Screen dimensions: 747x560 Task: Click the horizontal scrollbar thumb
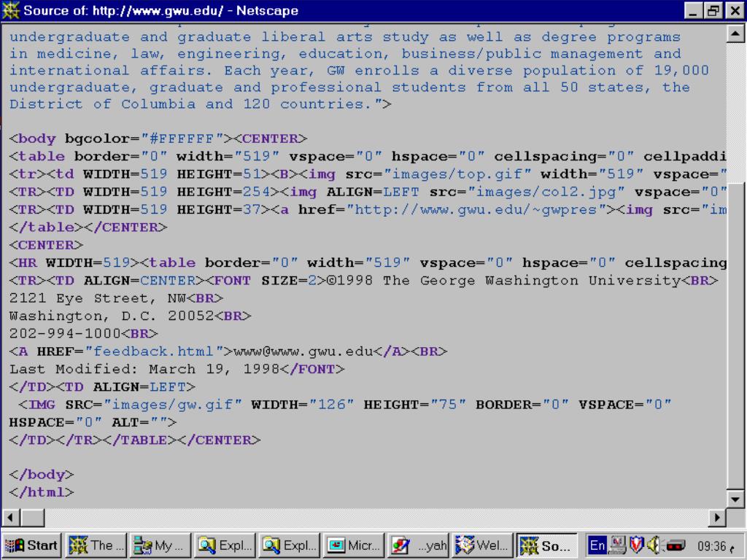point(33,517)
